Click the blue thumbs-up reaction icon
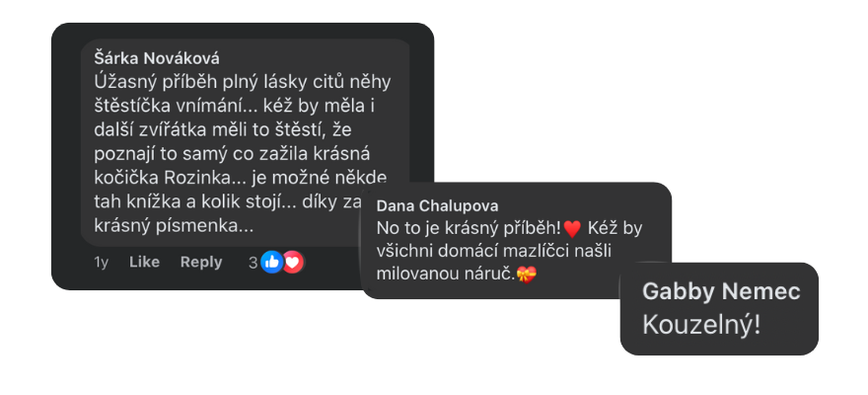 click(272, 262)
